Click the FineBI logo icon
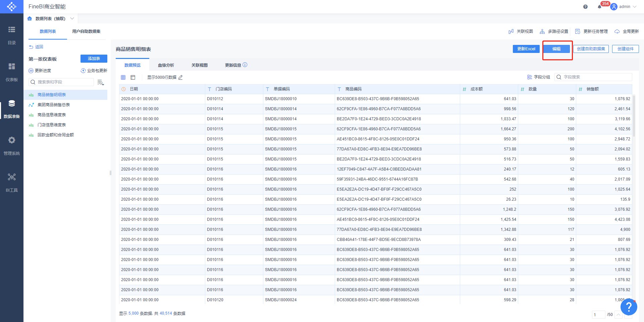This screenshot has width=644, height=322. pyautogui.click(x=12, y=7)
